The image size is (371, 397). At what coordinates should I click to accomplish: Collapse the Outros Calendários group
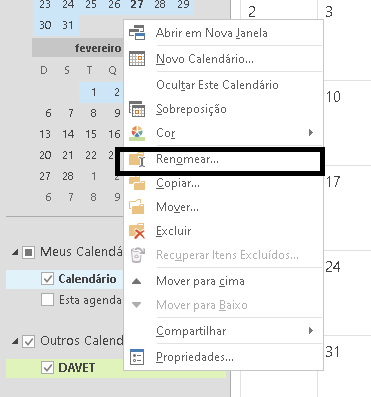pyautogui.click(x=15, y=341)
